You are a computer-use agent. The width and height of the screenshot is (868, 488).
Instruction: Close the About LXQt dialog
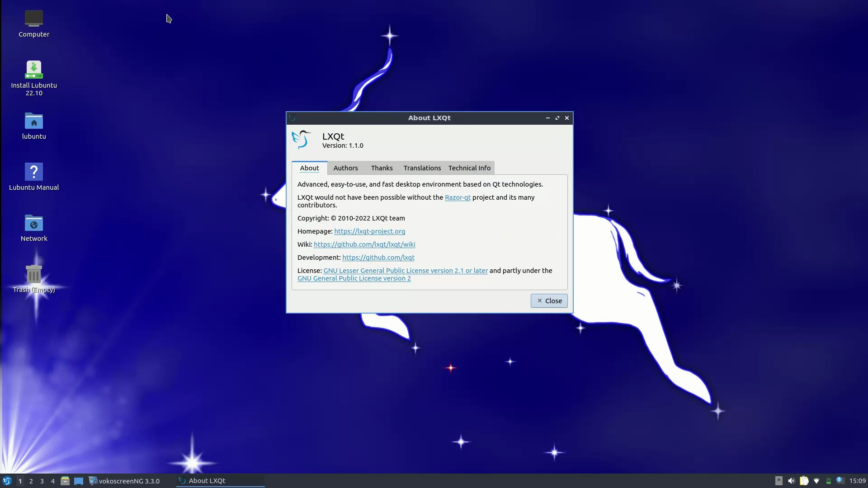[x=549, y=300]
